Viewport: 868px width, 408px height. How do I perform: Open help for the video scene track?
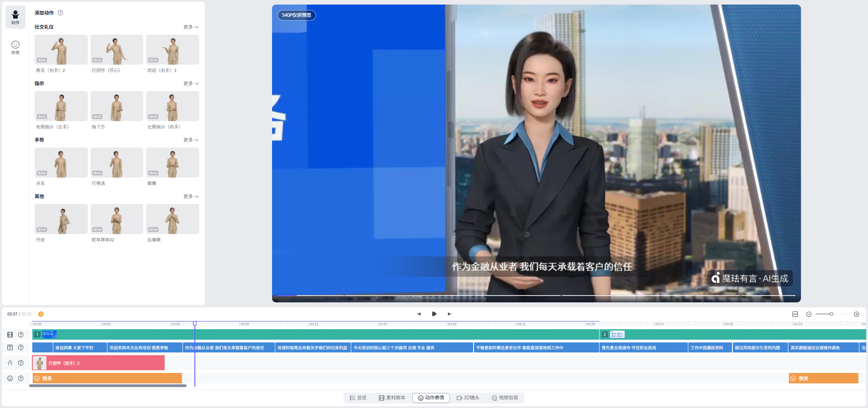(21, 335)
